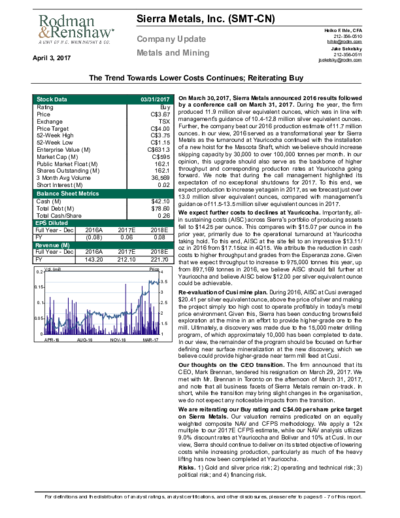The width and height of the screenshot is (400, 518).
Task: Click the Balance Sheet Metrics header
Action: point(103,194)
